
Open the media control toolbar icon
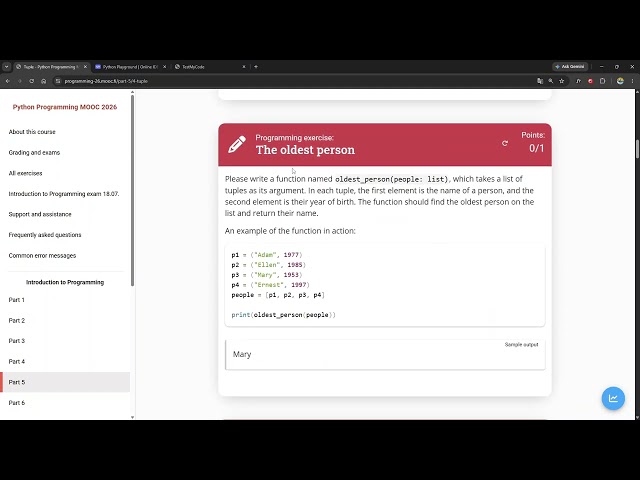click(578, 81)
